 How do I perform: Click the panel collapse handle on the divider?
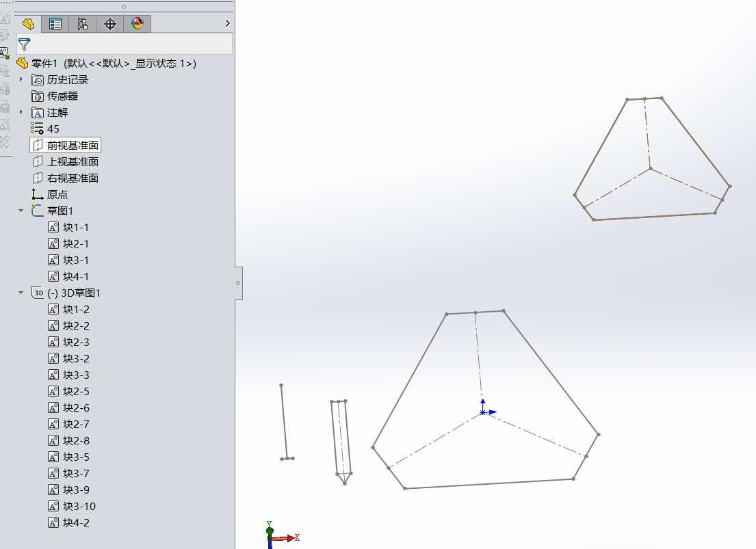pyautogui.click(x=238, y=282)
